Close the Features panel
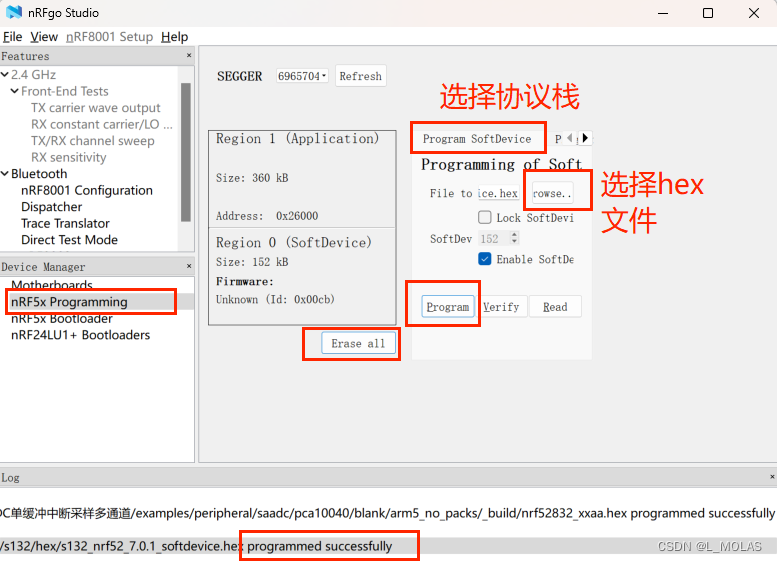The height and width of the screenshot is (562, 777). tap(189, 56)
